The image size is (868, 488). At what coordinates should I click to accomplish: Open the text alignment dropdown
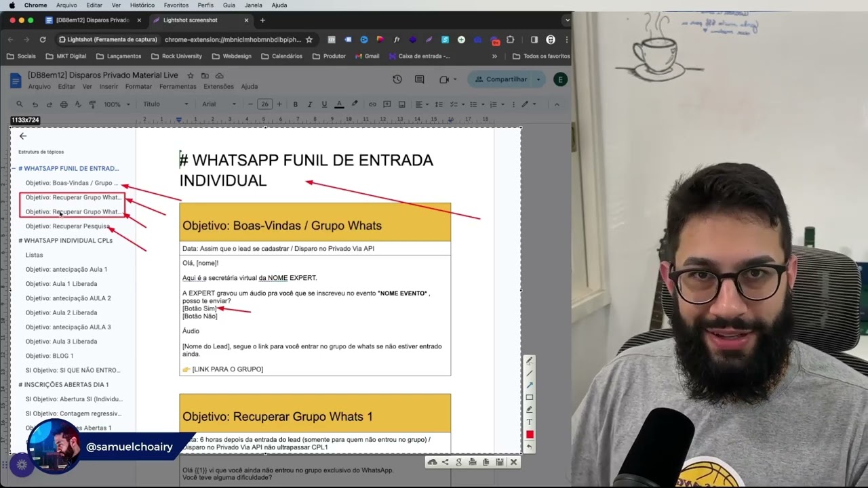click(421, 104)
